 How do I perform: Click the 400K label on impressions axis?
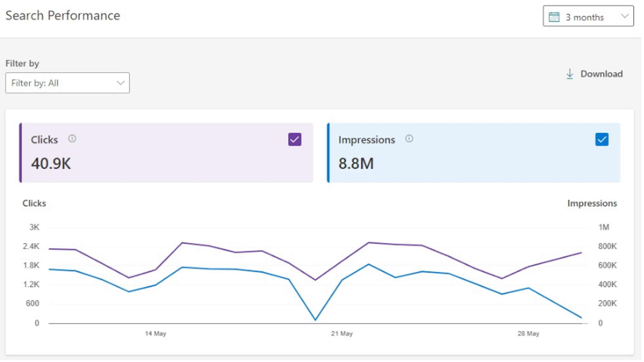click(x=607, y=284)
